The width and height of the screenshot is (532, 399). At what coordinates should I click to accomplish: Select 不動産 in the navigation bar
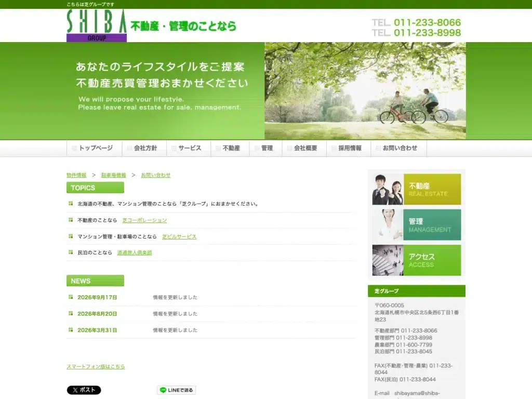pos(230,148)
